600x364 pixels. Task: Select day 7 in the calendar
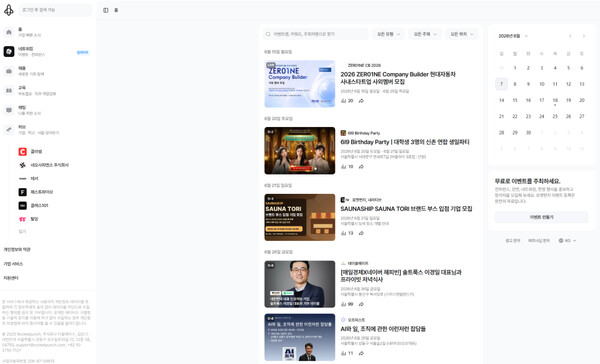501,84
